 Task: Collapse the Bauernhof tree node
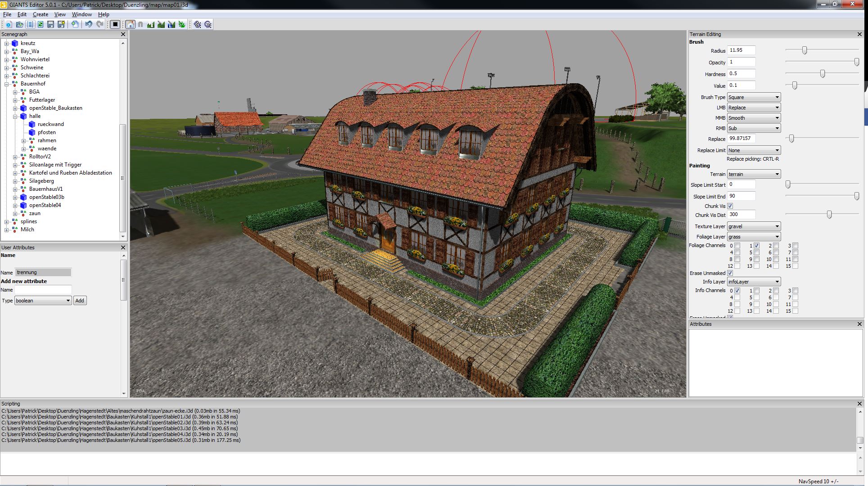(x=7, y=84)
